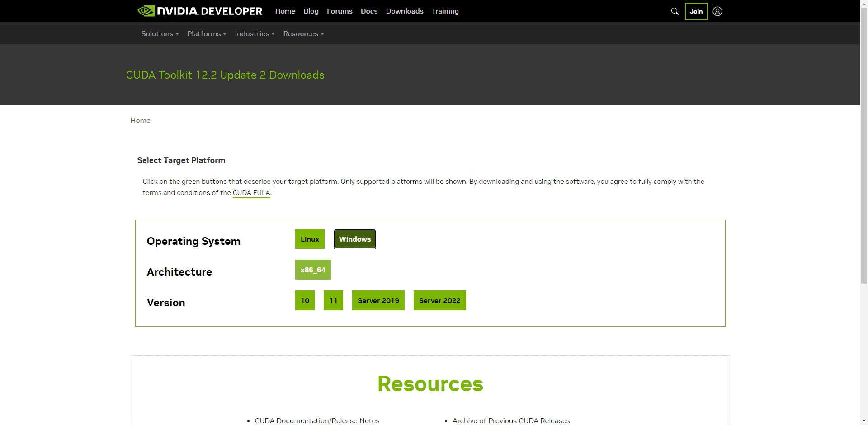Select x86_64 architecture
Screen dimensions: 868x425
point(313,270)
